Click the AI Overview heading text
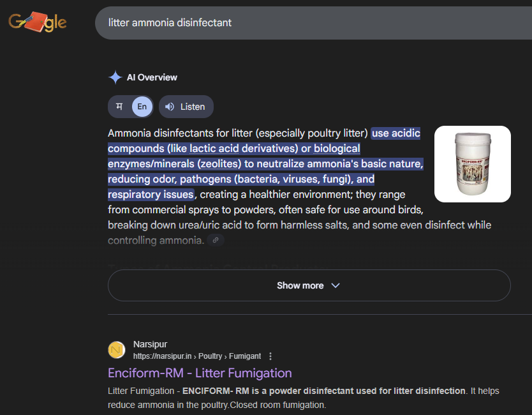532x415 pixels. [152, 77]
